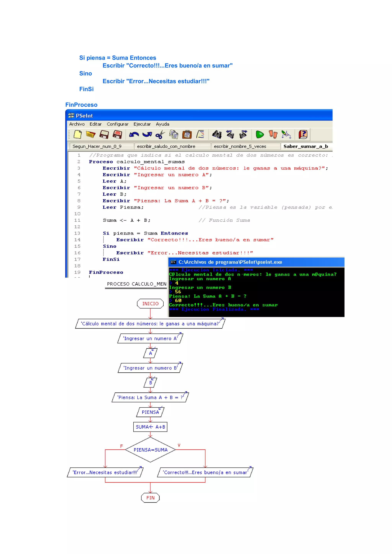Select the escribir_nombre_5_veces tab
The height and width of the screenshot is (554, 392).
click(240, 146)
